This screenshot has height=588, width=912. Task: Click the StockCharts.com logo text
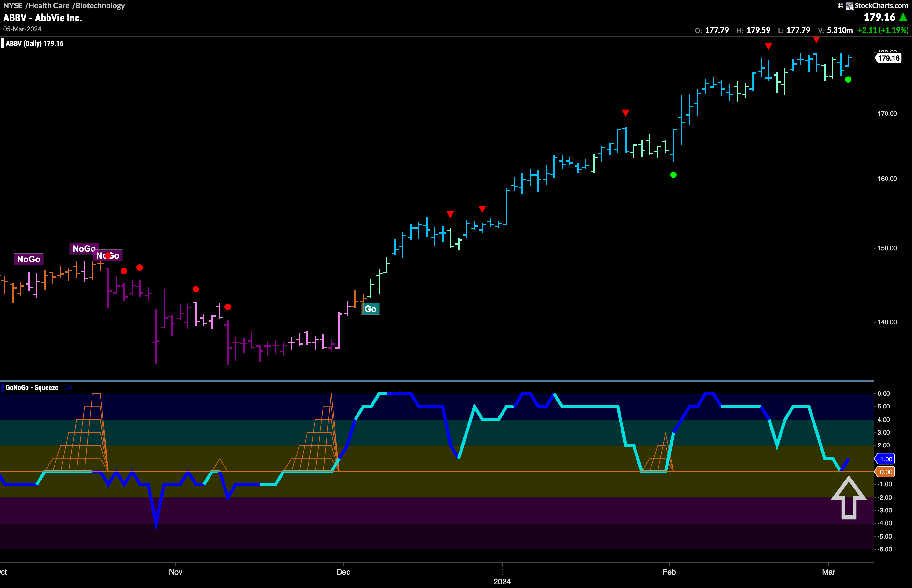881,5
